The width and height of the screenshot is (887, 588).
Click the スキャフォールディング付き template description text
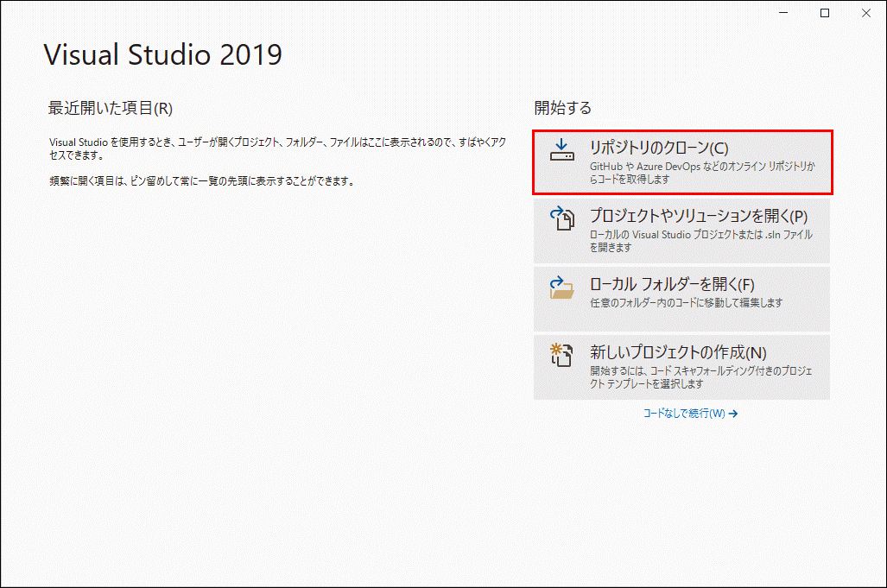[701, 377]
